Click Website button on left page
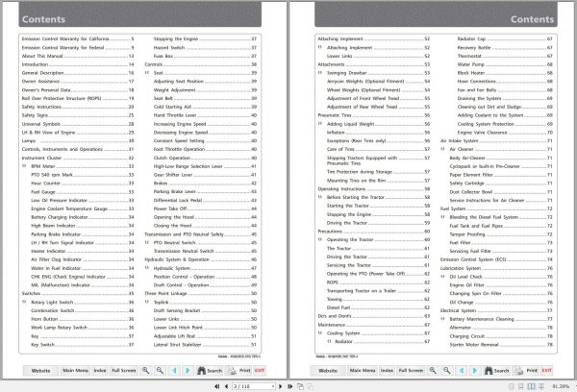This screenshot has width=577, height=392. (40, 370)
